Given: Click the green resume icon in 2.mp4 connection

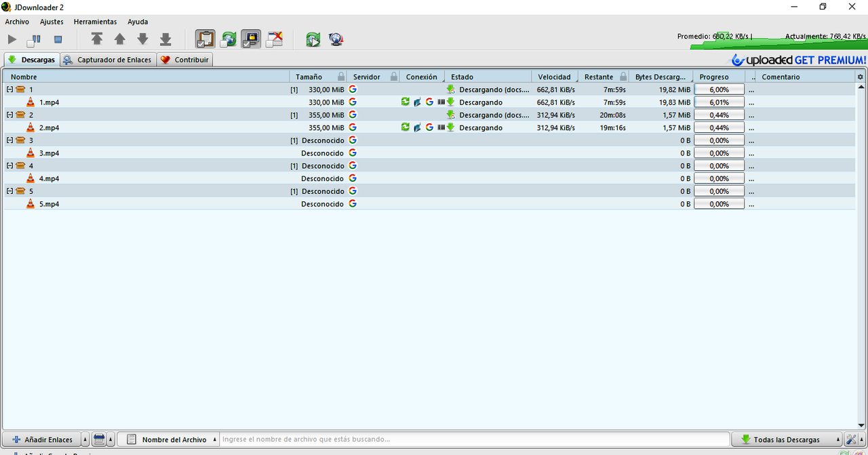Looking at the screenshot, I should coord(405,127).
